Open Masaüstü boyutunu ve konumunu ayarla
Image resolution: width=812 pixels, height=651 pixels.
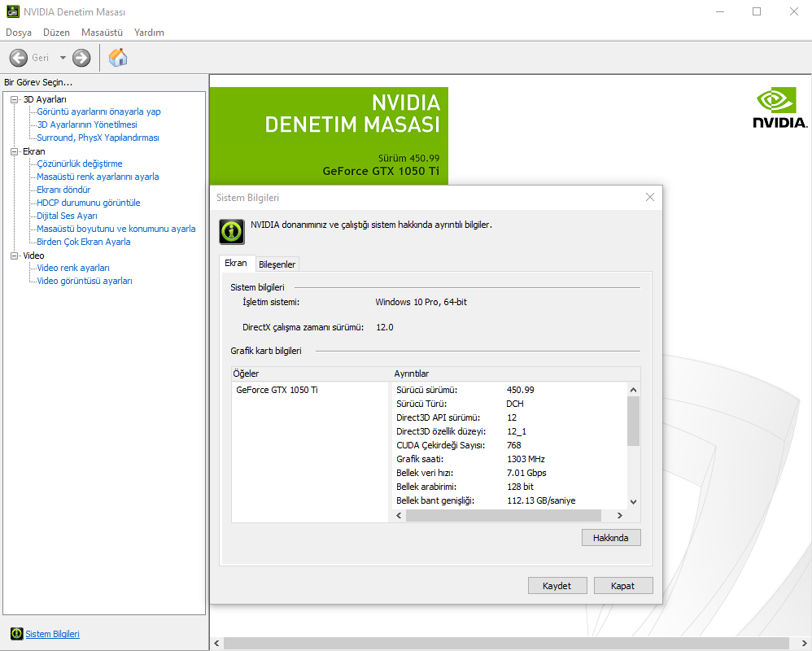116,229
